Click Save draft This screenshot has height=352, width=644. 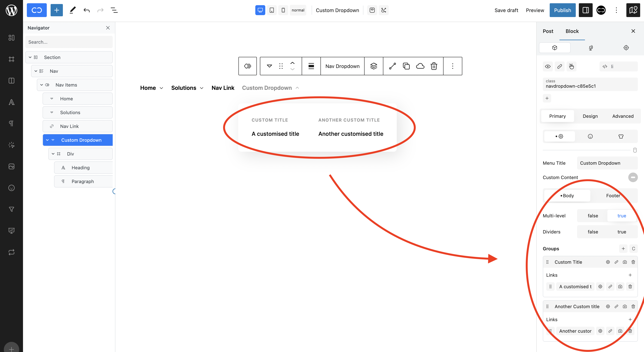point(506,10)
